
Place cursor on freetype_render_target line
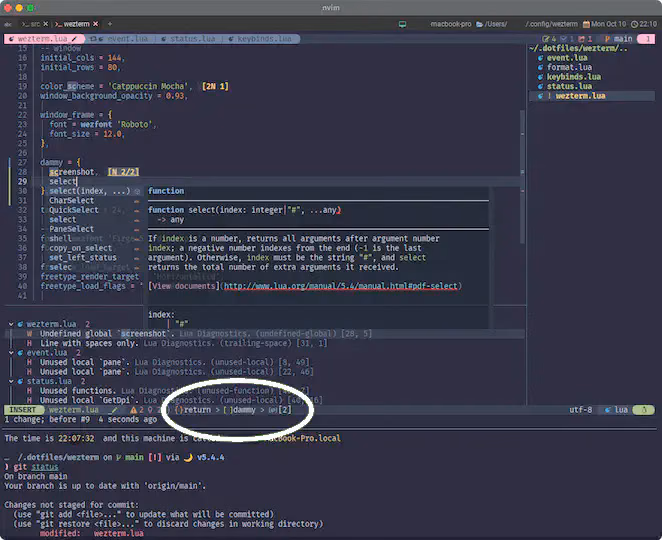90,277
